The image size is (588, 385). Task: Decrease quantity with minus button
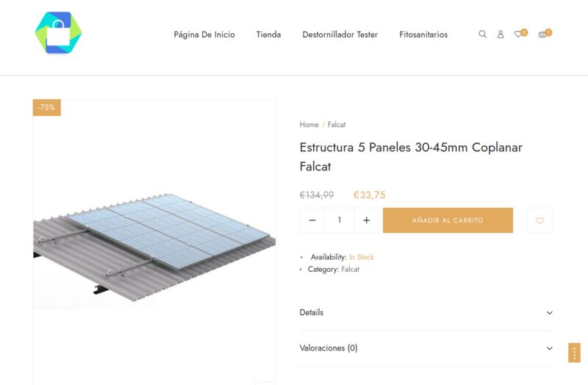[312, 220]
